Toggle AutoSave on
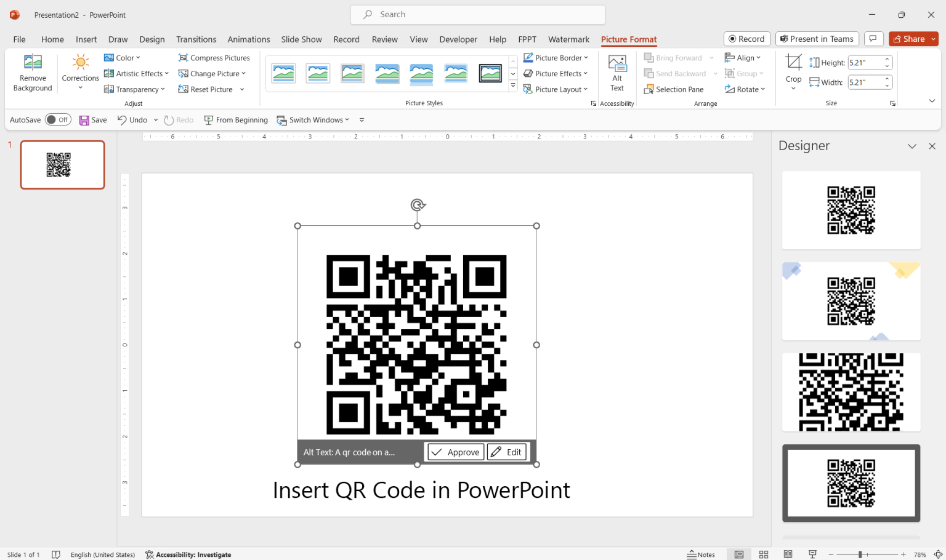The image size is (946, 560). 58,119
